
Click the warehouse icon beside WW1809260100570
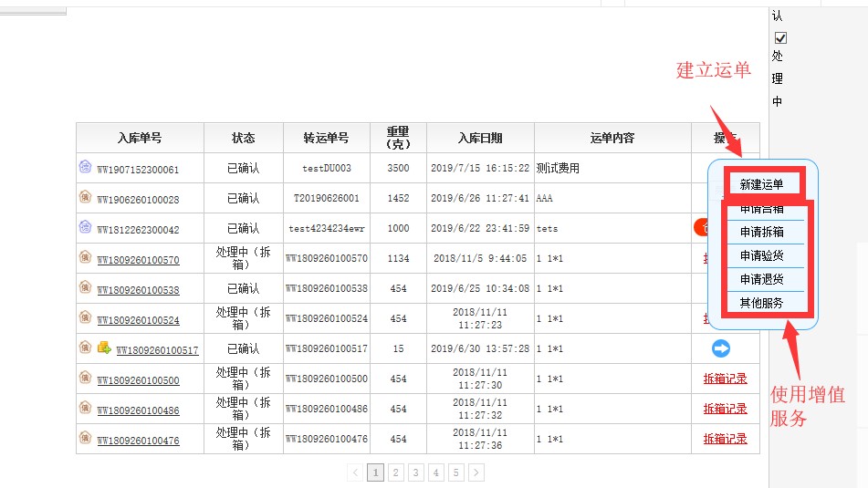(85, 256)
